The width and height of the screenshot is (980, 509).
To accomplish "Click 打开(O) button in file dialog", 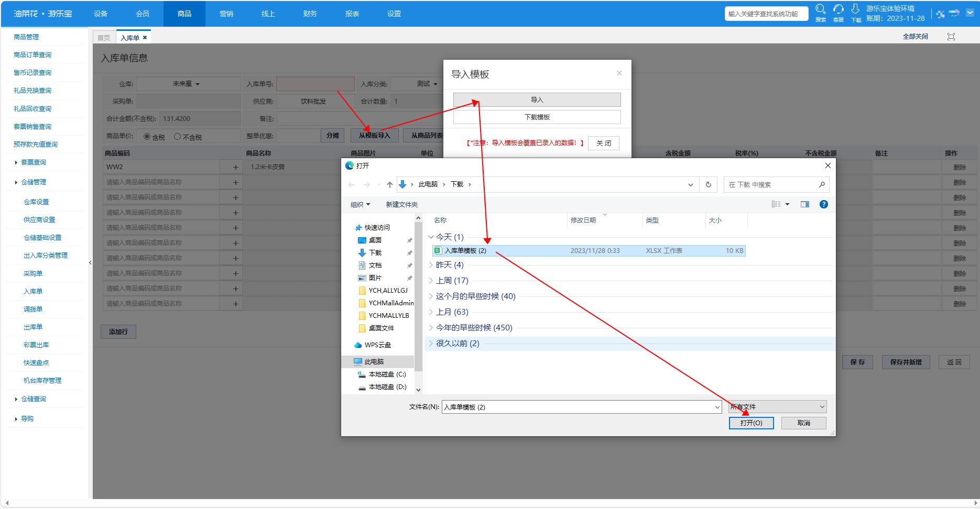I will [751, 423].
